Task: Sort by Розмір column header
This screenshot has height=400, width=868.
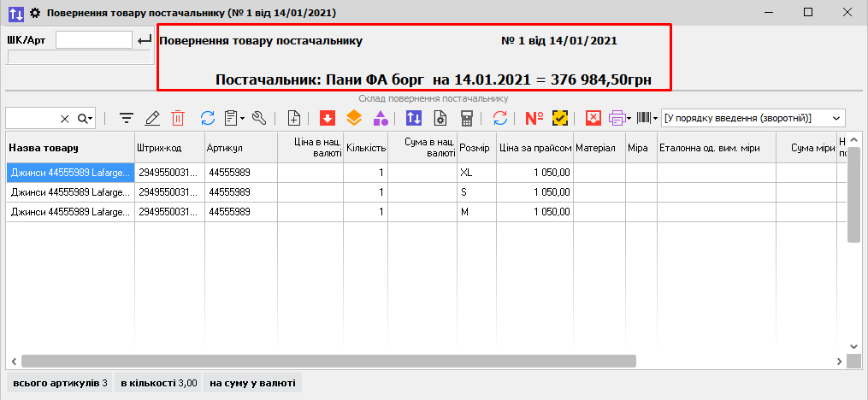Action: pos(475,148)
